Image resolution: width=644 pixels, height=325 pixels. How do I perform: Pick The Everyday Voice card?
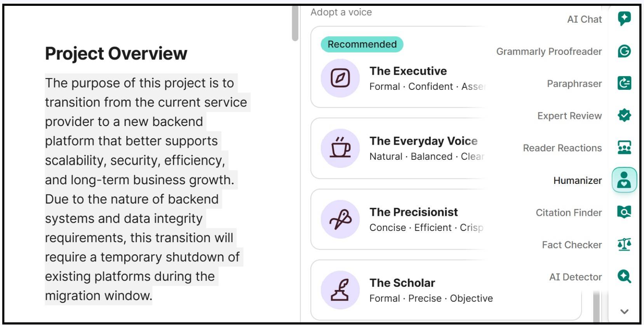[398, 148]
